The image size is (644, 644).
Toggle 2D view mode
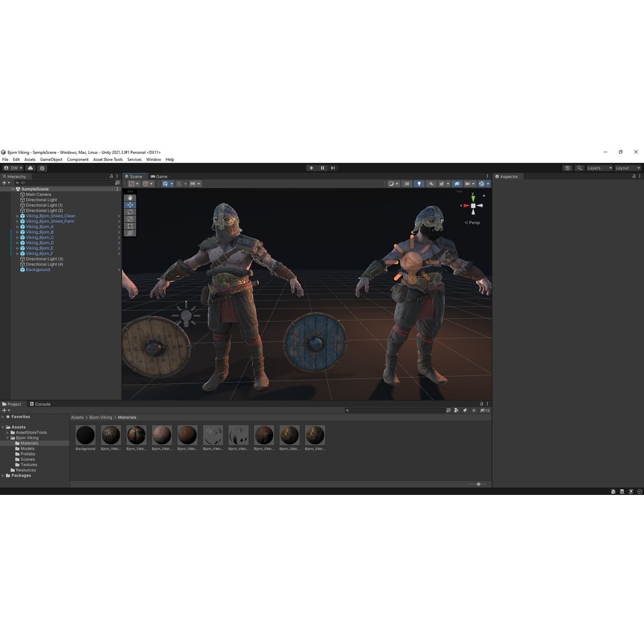(407, 184)
